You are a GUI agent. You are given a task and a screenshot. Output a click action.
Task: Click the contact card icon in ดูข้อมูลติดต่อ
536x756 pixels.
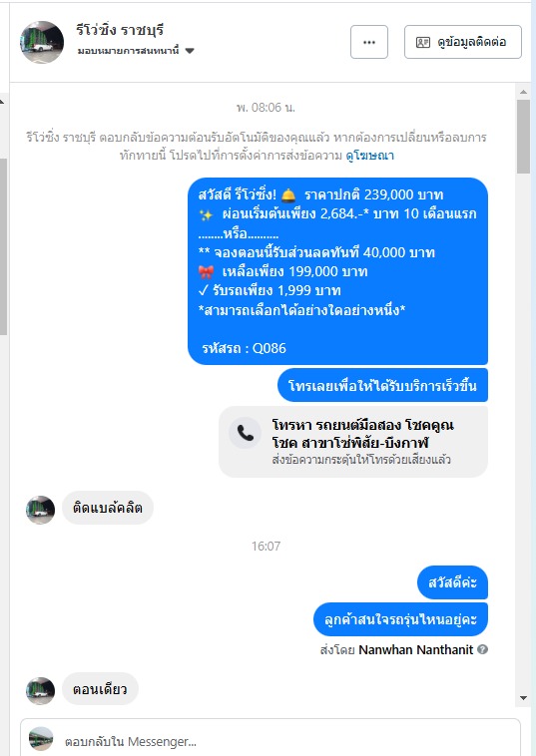423,43
